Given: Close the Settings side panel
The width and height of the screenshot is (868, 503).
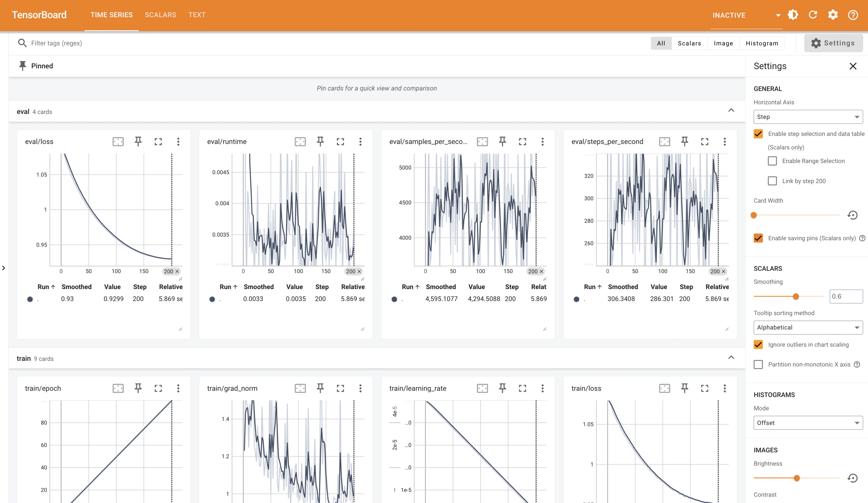Looking at the screenshot, I should pyautogui.click(x=853, y=66).
